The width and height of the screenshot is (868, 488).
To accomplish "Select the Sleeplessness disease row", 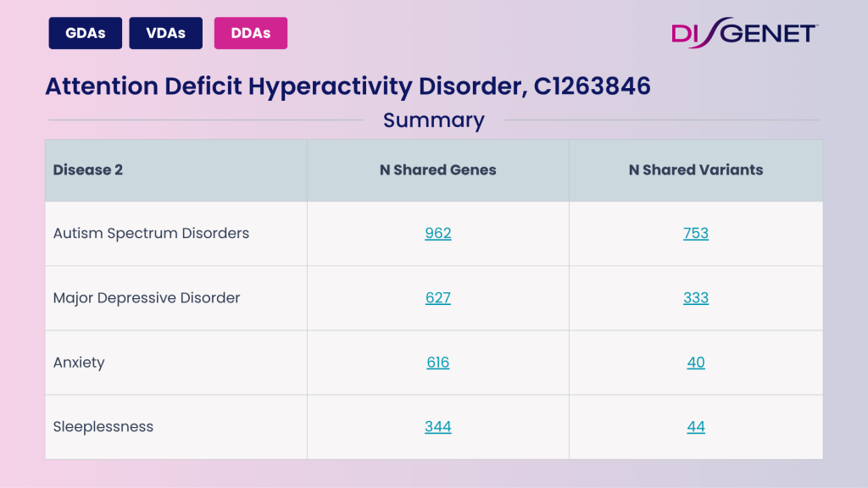I will (103, 426).
